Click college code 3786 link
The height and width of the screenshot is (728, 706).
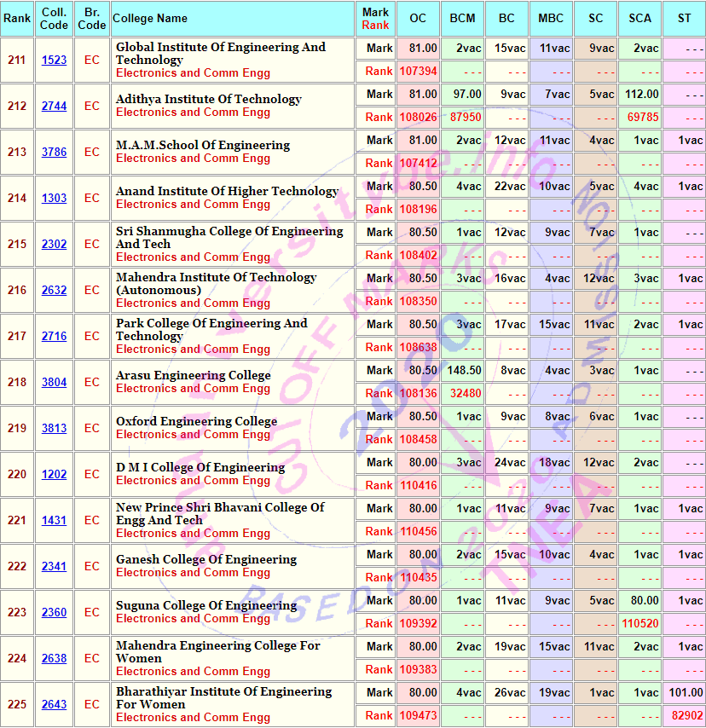pos(54,153)
